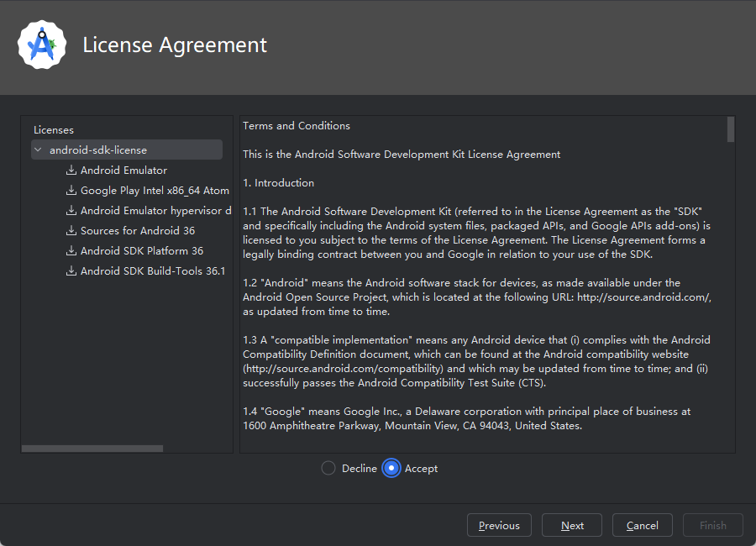Click download icon beside Android Emulator
The width and height of the screenshot is (756, 546).
pyautogui.click(x=71, y=171)
